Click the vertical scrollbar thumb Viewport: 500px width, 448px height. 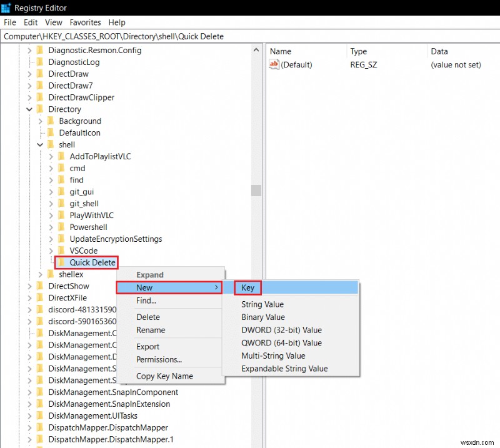pos(256,192)
